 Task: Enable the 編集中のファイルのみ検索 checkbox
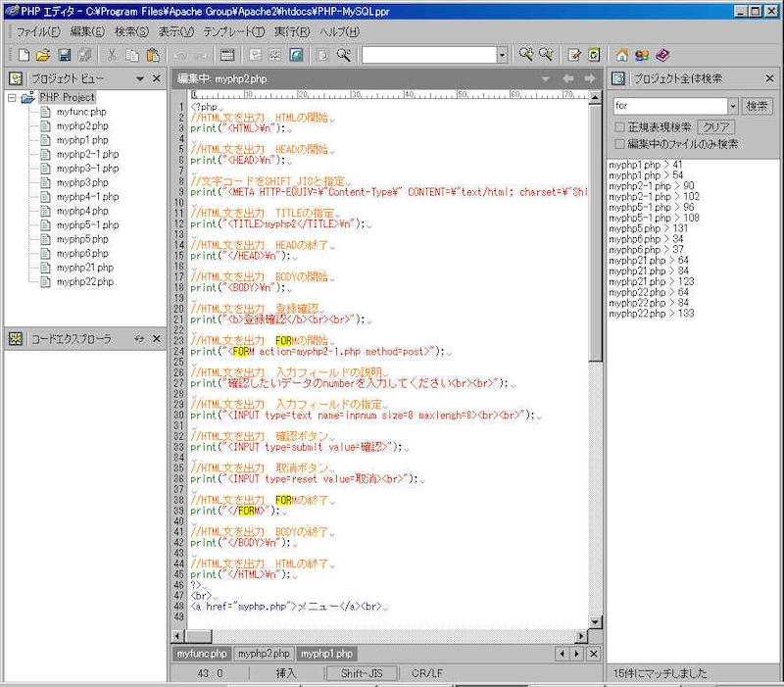pyautogui.click(x=619, y=144)
